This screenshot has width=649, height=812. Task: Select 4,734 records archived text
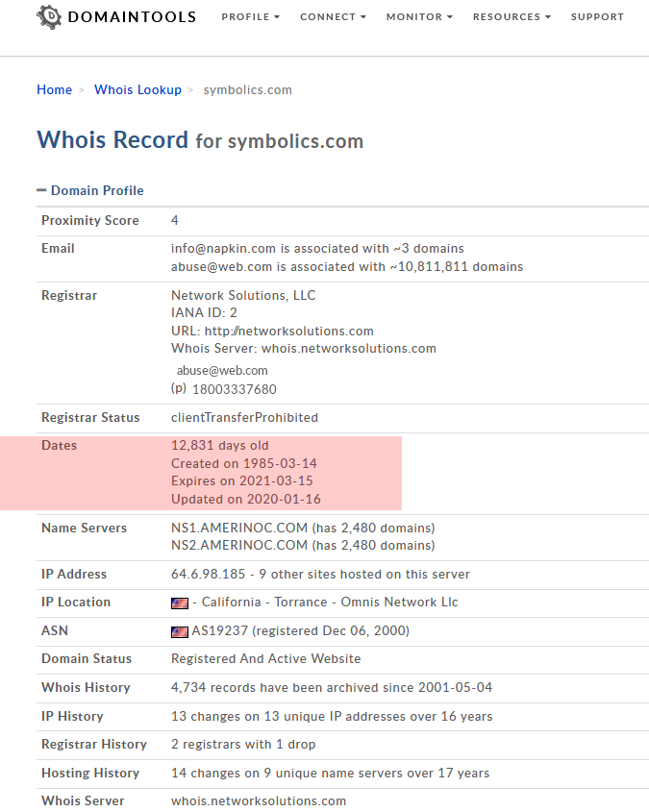pyautogui.click(x=332, y=688)
